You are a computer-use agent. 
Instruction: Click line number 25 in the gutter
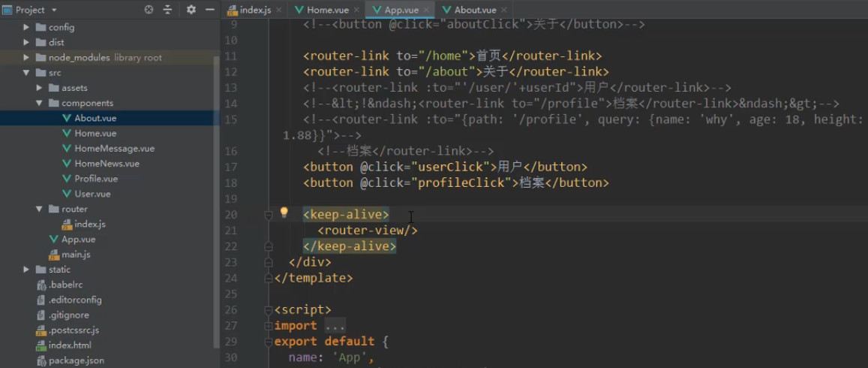pos(231,294)
